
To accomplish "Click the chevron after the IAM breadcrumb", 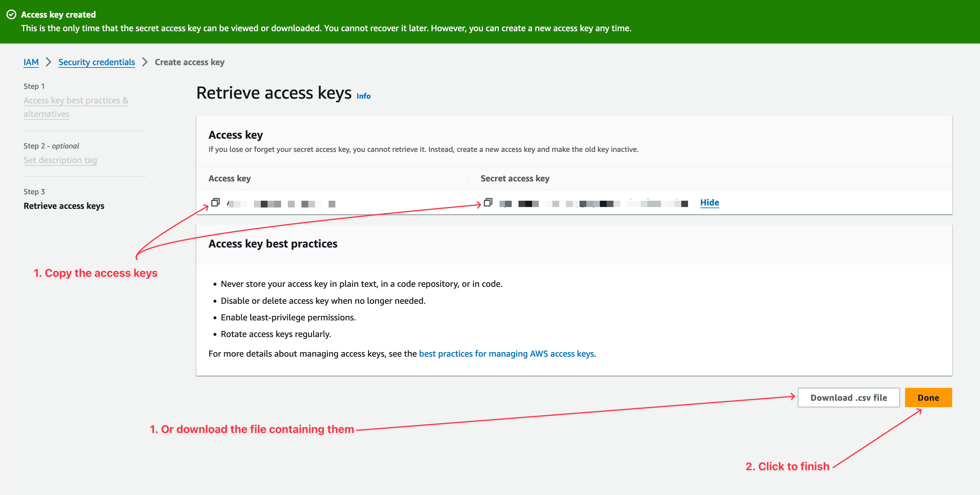I will 48,62.
